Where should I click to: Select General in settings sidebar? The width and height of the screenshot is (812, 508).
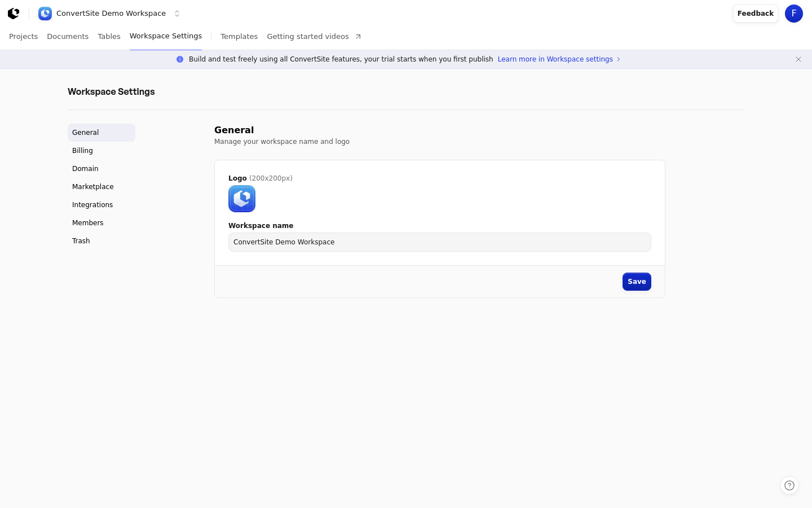coord(101,133)
